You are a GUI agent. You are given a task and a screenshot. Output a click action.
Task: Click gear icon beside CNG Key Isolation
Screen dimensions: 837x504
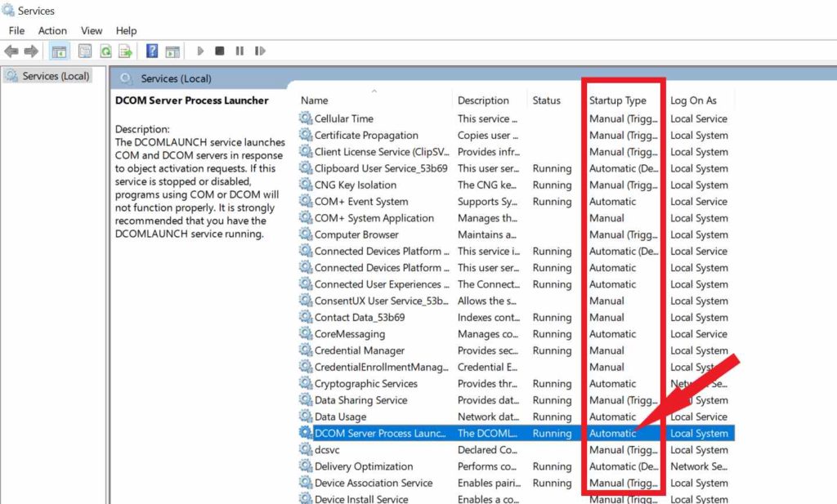click(306, 184)
